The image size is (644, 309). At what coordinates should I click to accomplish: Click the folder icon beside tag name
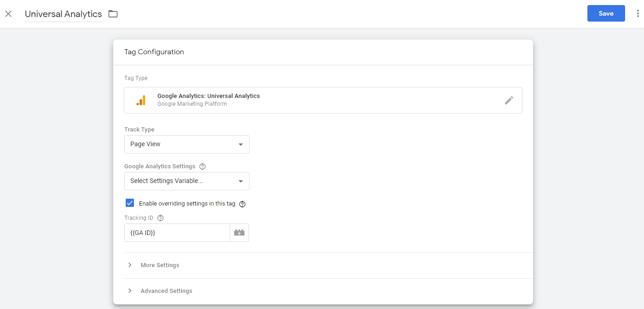pos(113,14)
